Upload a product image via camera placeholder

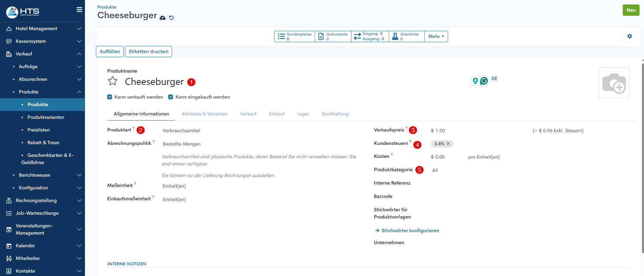coord(614,83)
